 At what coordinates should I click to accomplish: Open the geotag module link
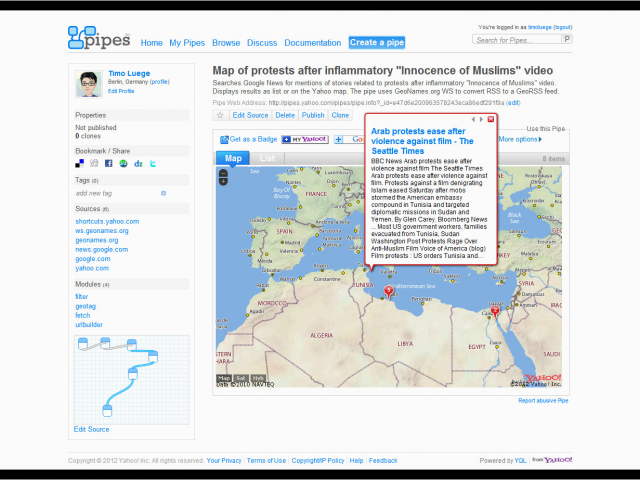85,306
